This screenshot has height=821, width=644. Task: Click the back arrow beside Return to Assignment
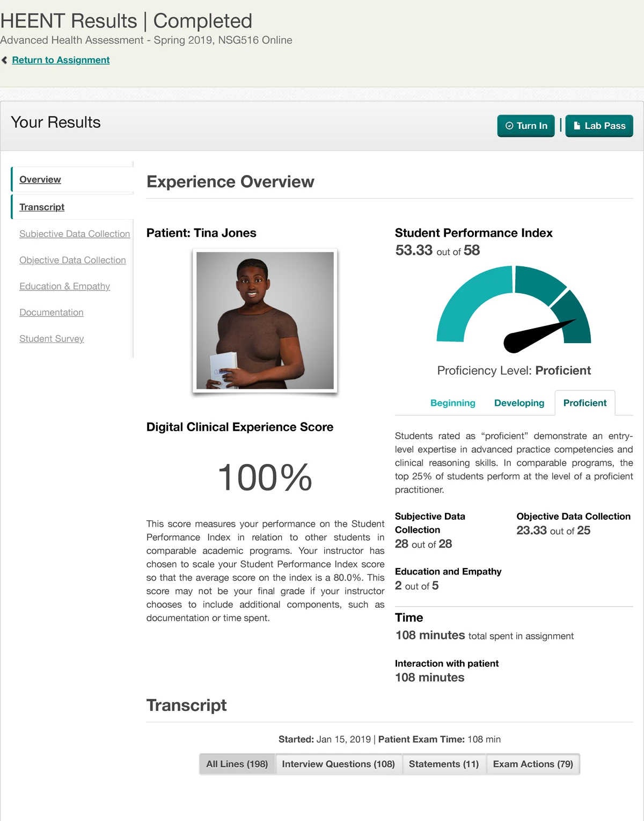(5, 60)
